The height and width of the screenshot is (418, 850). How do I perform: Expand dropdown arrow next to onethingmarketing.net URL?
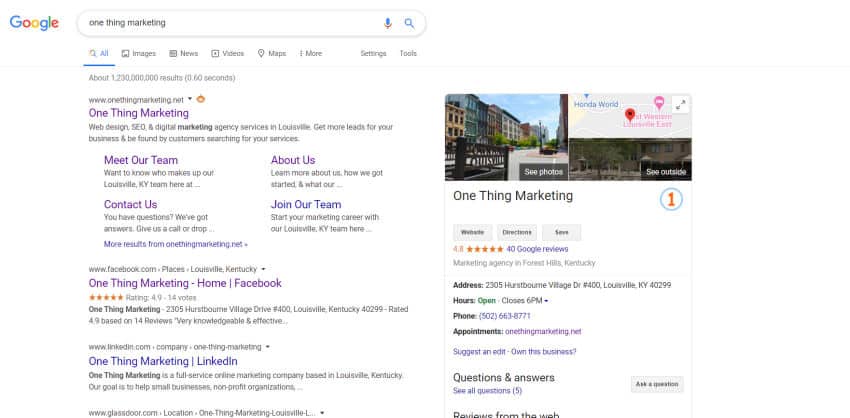coord(190,99)
